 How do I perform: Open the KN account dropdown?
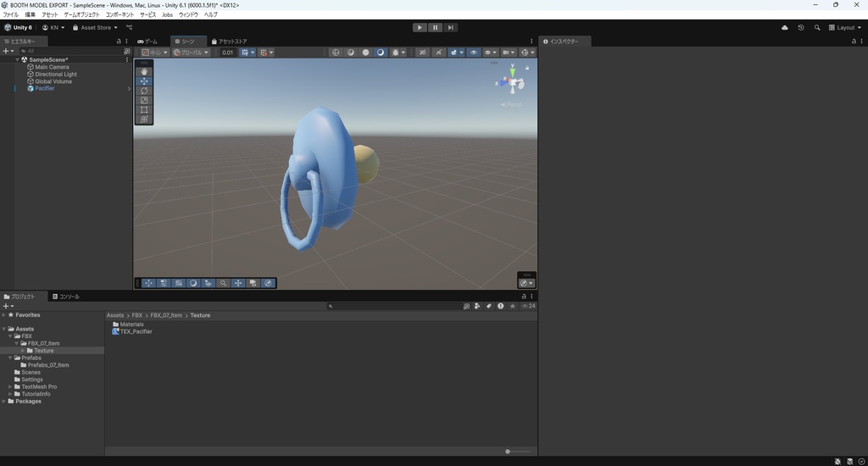point(53,27)
